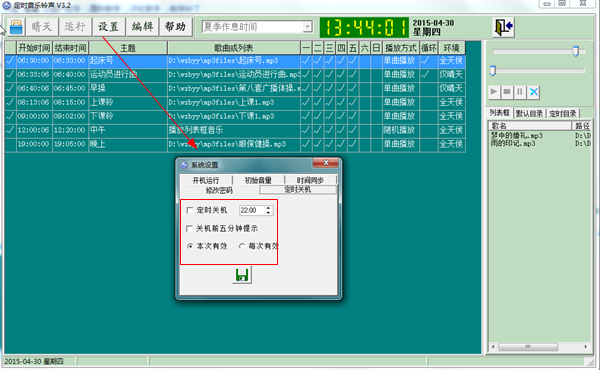Click the 结束时间 column header
This screenshot has width=600, height=370.
pyautogui.click(x=70, y=48)
